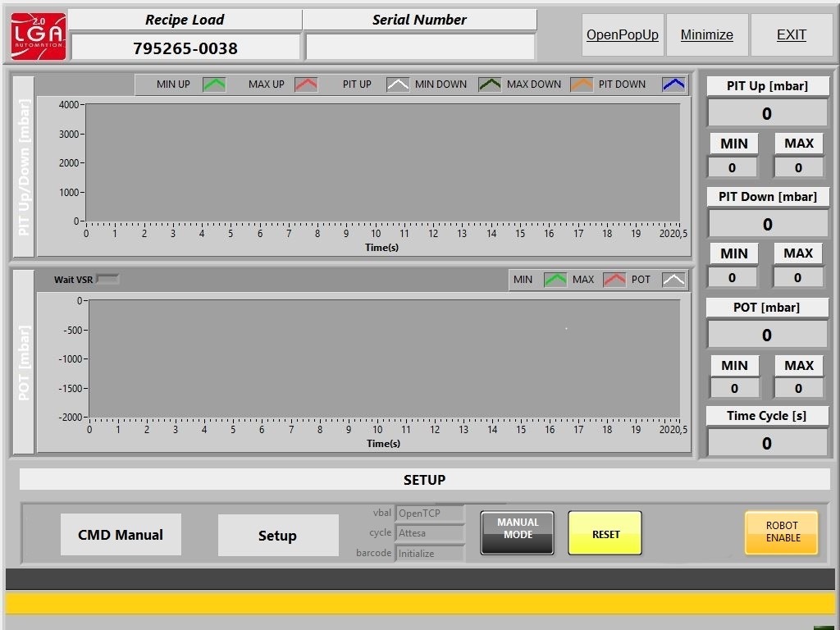Toggle the Wait VSR indicator
Image resolution: width=840 pixels, height=630 pixels.
[107, 279]
